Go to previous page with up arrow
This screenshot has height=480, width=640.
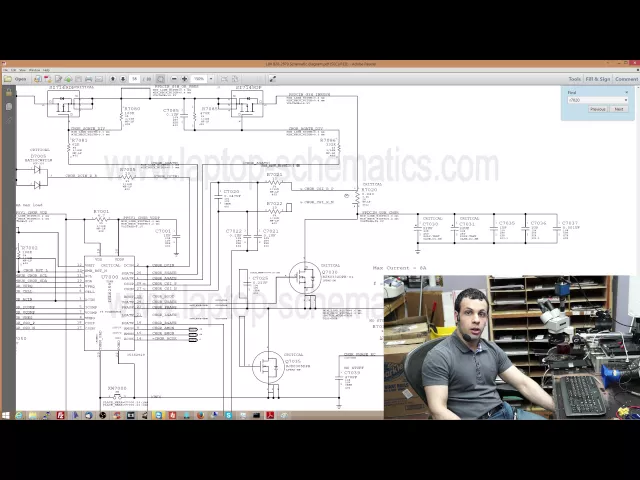(x=113, y=79)
